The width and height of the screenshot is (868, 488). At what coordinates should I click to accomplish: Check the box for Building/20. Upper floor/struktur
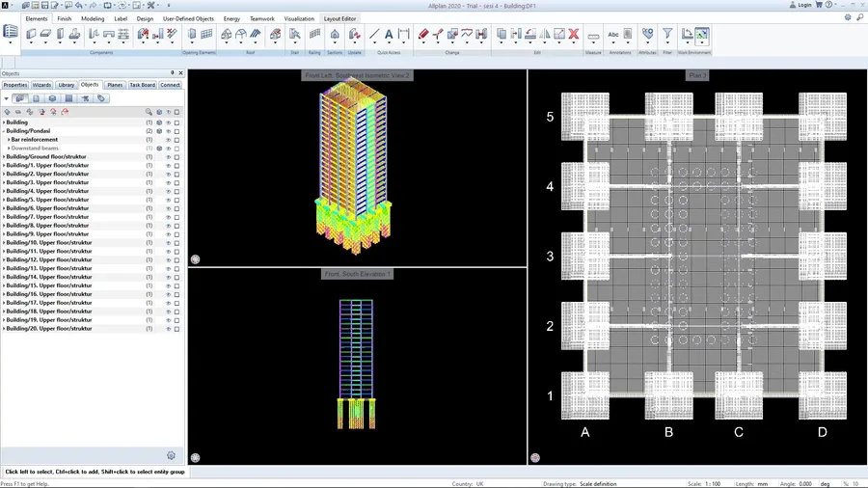[177, 329]
